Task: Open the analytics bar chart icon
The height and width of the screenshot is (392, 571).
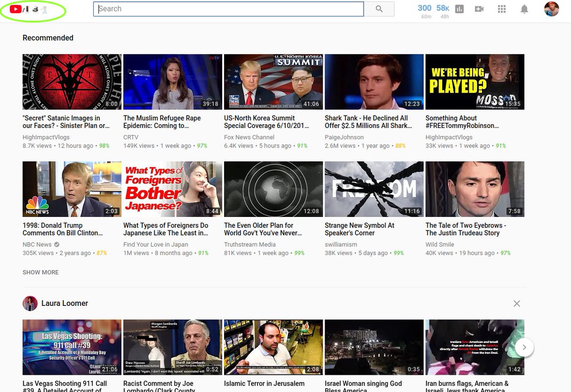Action: coord(459,9)
